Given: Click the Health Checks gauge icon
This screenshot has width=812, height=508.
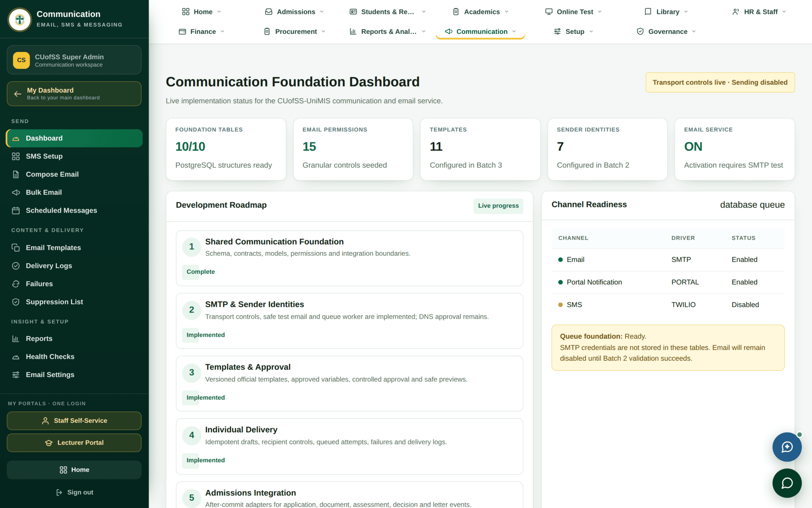Looking at the screenshot, I should pos(16,357).
